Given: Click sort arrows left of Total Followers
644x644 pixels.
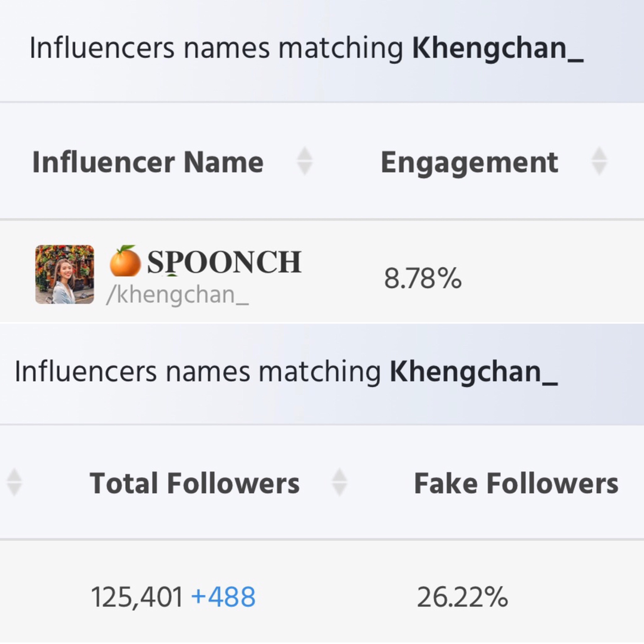Looking at the screenshot, I should coord(14,482).
